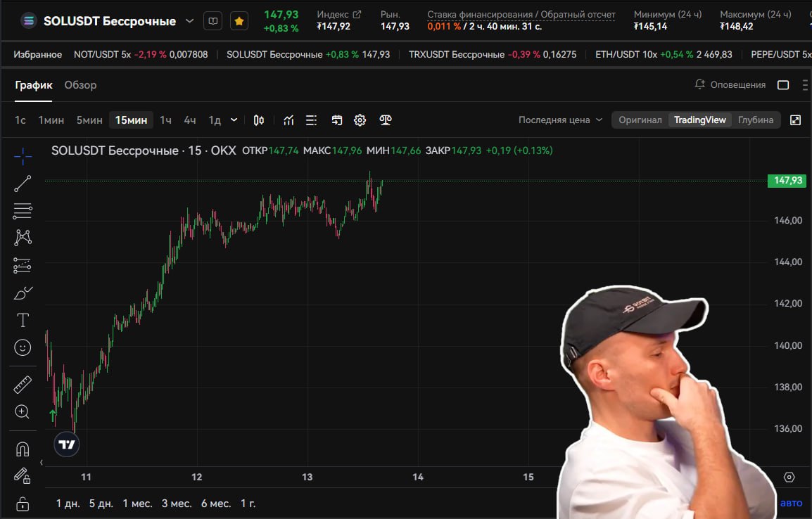
Task: Pick the ruler measure tool
Action: coord(23,385)
